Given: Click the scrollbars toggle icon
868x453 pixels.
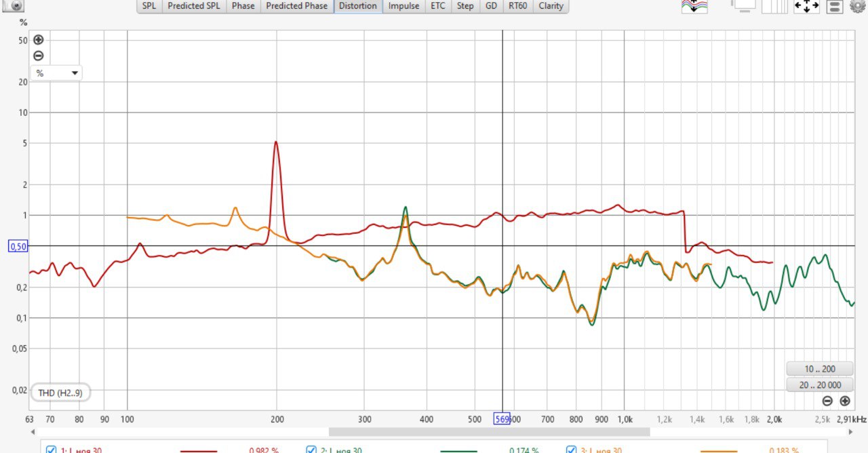Looking at the screenshot, I should [x=743, y=6].
